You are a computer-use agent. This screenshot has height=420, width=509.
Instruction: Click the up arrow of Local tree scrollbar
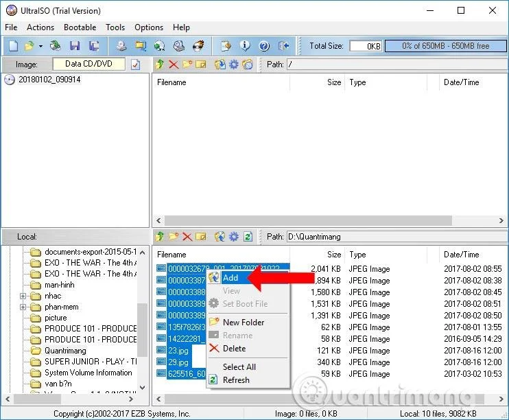tap(142, 252)
